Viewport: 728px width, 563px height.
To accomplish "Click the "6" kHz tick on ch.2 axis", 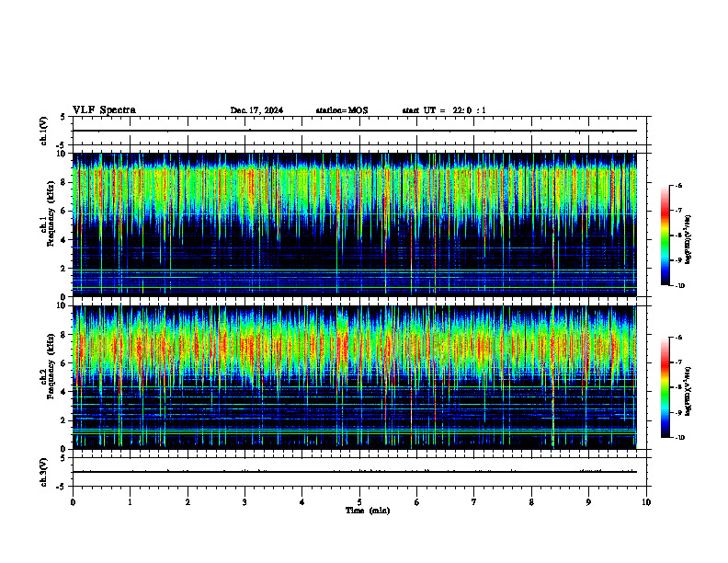I will pyautogui.click(x=64, y=363).
